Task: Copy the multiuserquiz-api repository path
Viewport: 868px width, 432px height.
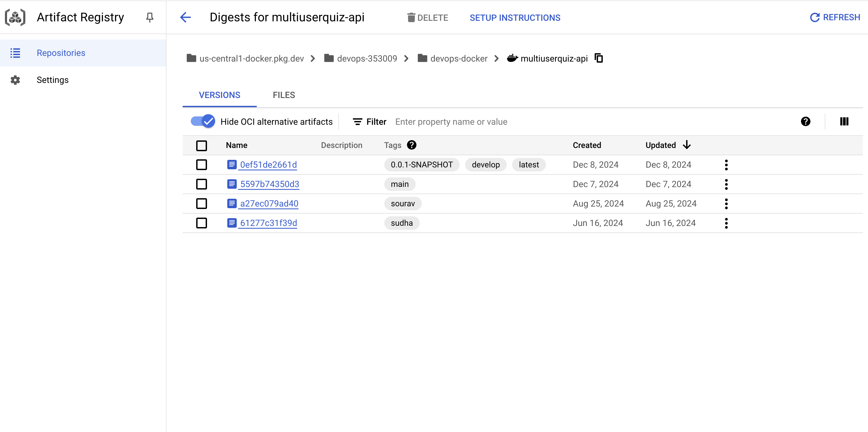Action: coord(599,58)
